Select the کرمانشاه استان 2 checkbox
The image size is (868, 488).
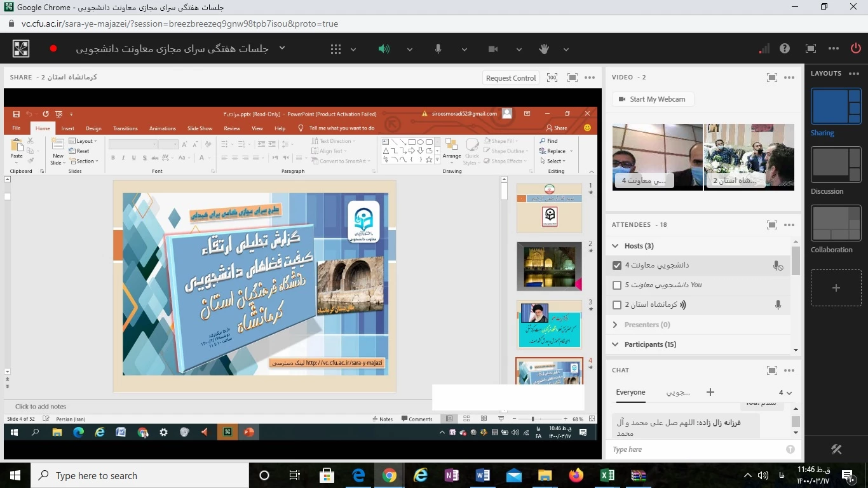pos(616,305)
